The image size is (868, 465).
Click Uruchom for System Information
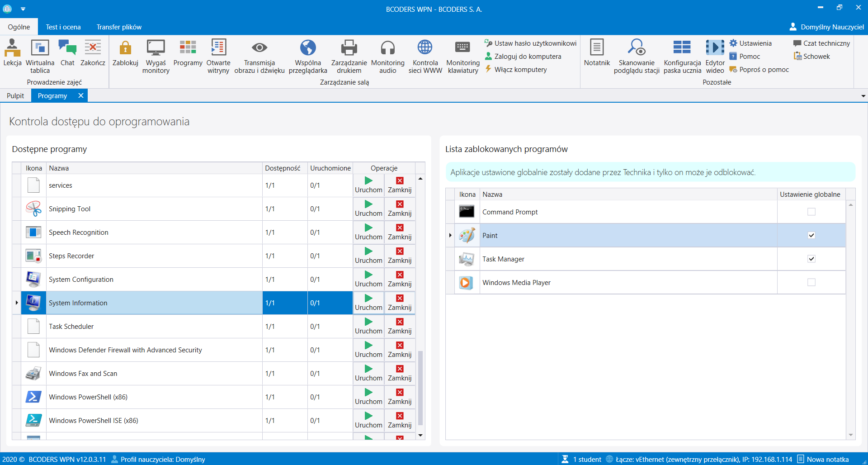pyautogui.click(x=368, y=303)
